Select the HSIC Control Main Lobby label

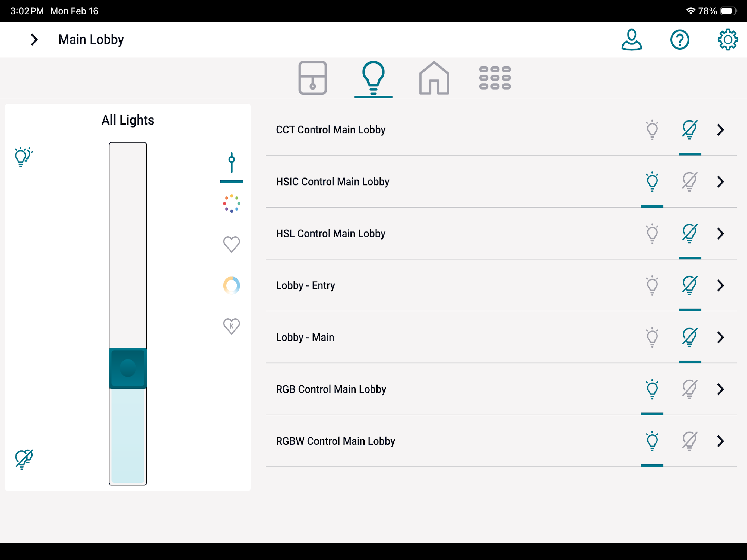(333, 182)
